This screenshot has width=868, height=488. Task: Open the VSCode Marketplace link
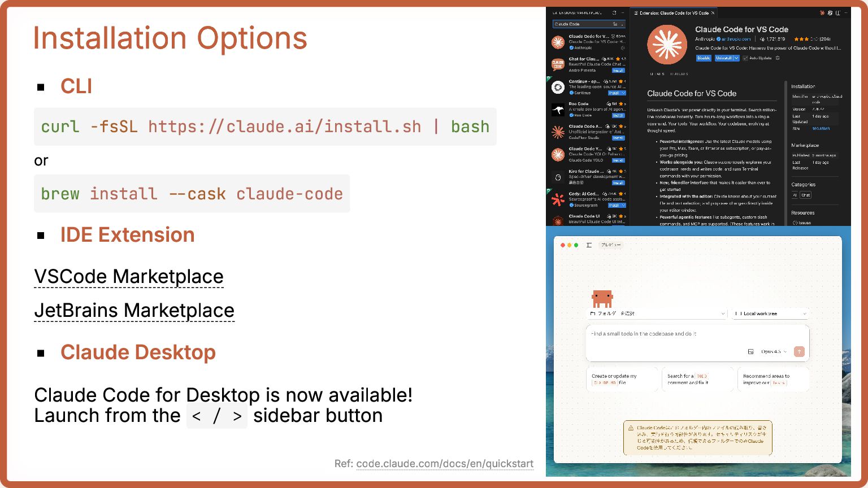point(129,277)
